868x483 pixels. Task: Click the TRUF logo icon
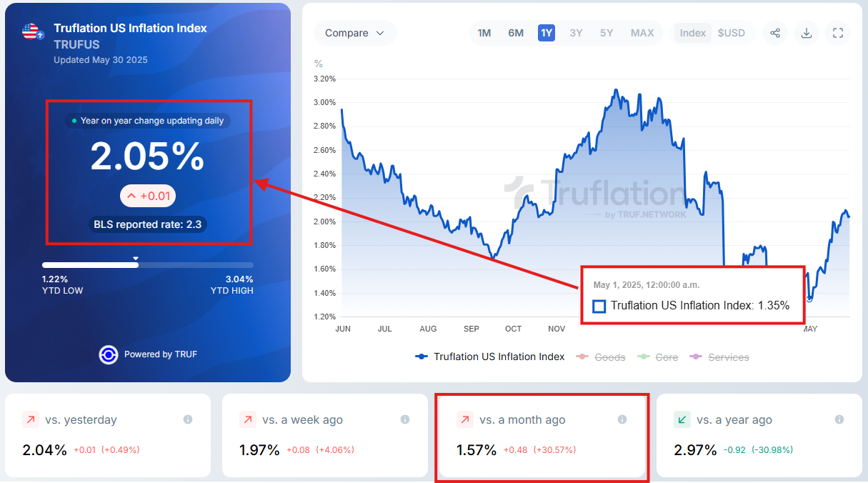click(108, 354)
